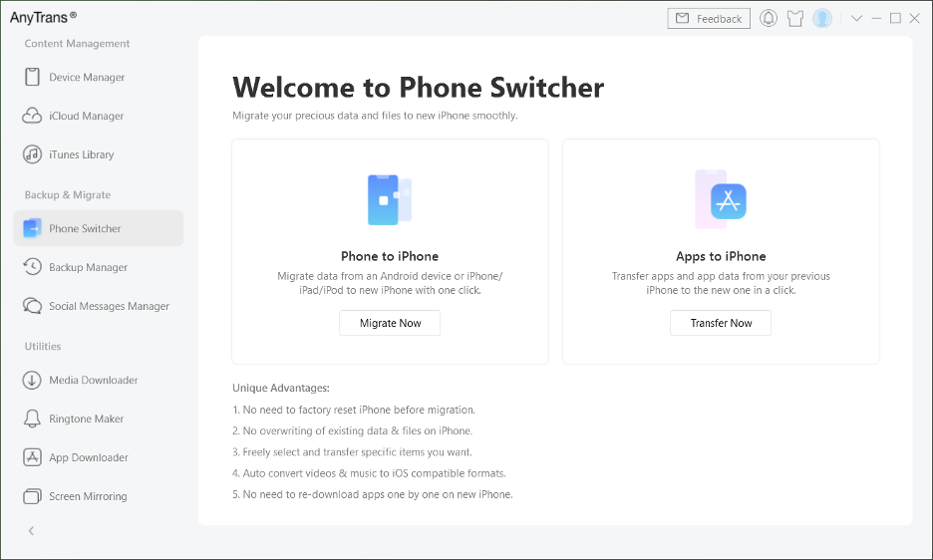
Task: Click the Phone to iPhone illustration
Action: [390, 199]
